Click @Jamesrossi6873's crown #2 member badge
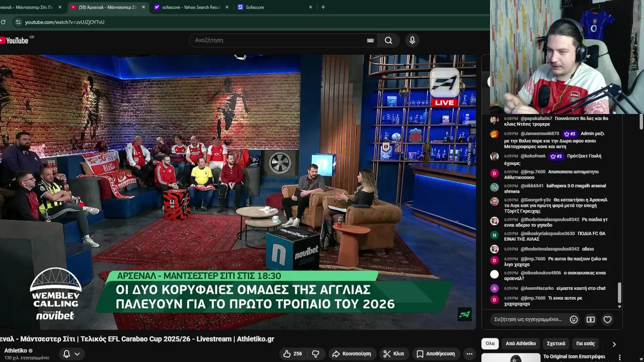Image resolution: width=644 pixels, height=362 pixels. pos(570,134)
